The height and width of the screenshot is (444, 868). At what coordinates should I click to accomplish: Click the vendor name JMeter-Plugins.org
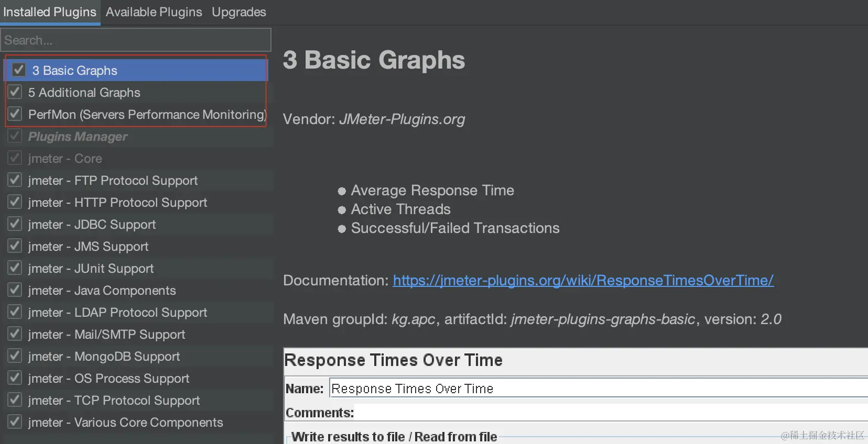pyautogui.click(x=402, y=119)
